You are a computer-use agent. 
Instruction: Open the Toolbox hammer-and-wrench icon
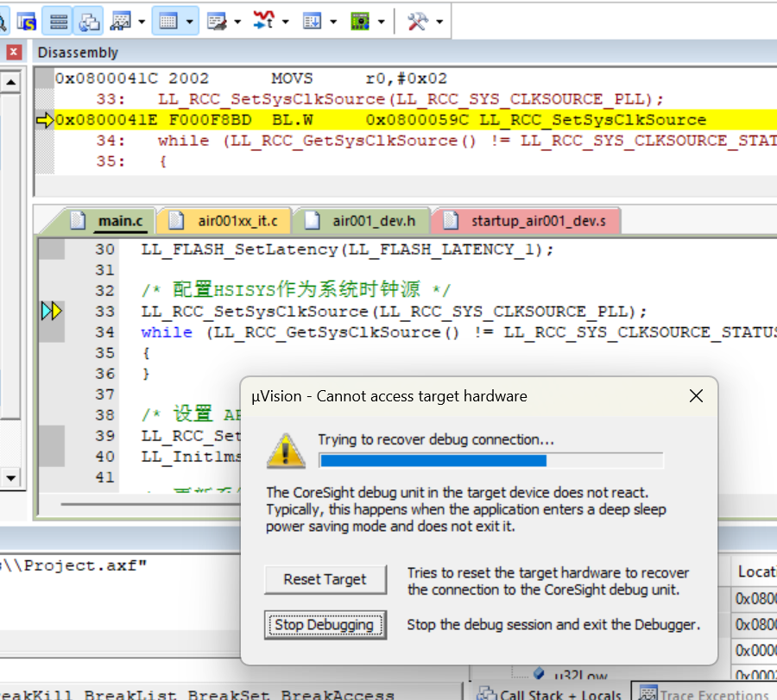tap(417, 22)
